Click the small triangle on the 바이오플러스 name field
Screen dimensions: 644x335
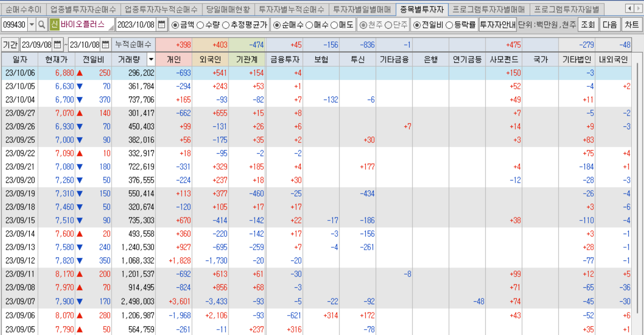coord(111,28)
